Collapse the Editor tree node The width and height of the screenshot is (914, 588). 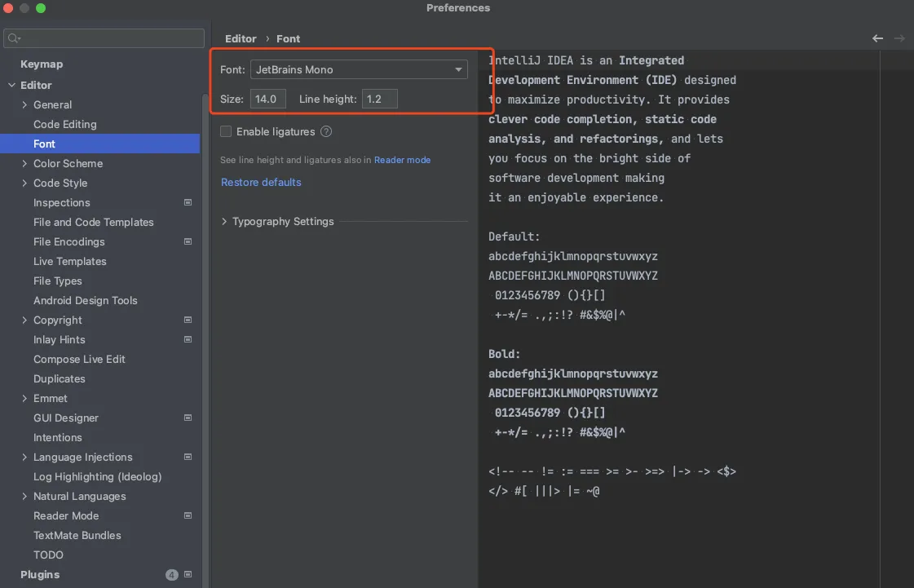(11, 85)
